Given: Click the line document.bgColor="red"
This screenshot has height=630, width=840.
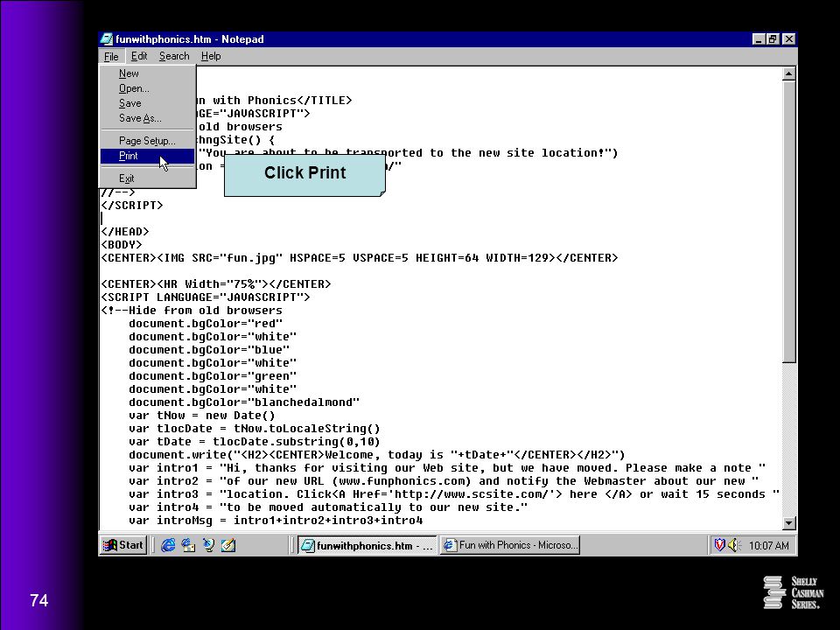Looking at the screenshot, I should pyautogui.click(x=206, y=324).
